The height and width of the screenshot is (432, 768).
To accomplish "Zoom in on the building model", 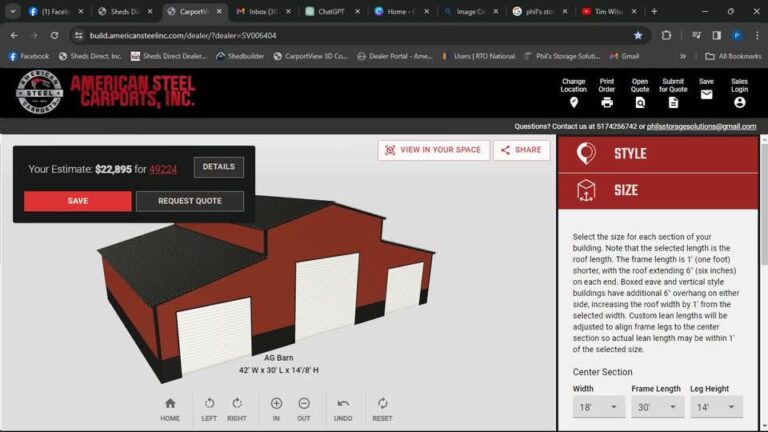I will [276, 409].
